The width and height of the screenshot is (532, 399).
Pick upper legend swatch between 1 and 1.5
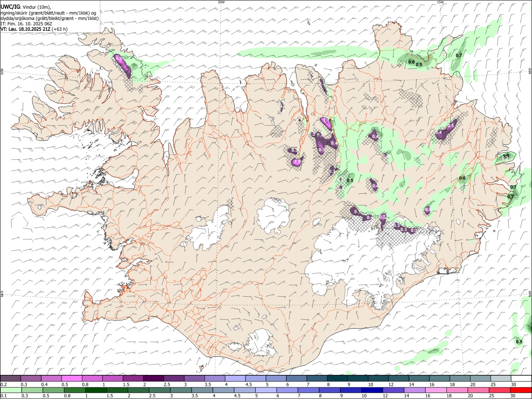113,378
